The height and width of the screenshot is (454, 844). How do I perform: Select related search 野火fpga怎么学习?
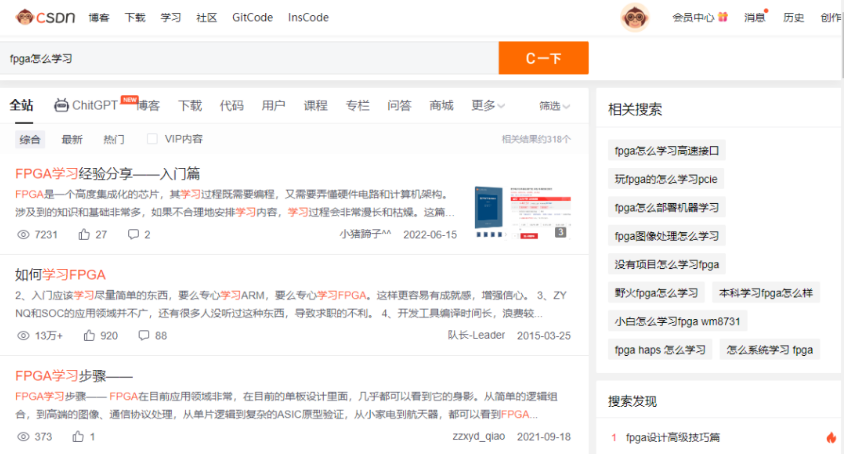[x=656, y=293]
